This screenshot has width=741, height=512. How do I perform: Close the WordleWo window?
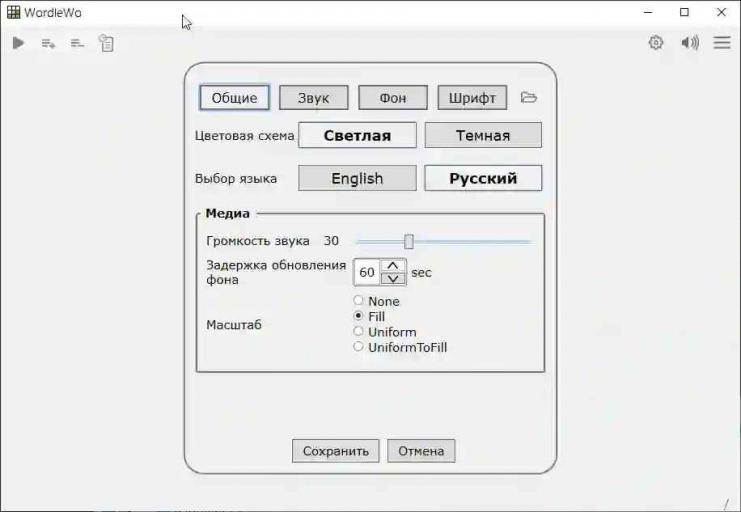point(721,12)
